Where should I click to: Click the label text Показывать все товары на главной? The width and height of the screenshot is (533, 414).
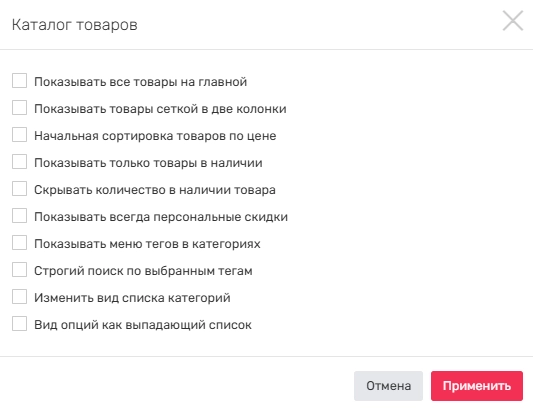[140, 82]
